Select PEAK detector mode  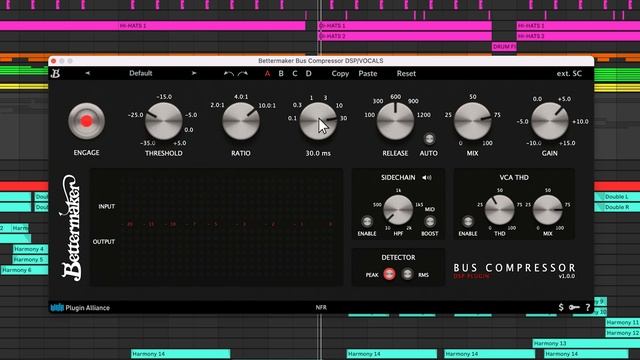(x=389, y=274)
